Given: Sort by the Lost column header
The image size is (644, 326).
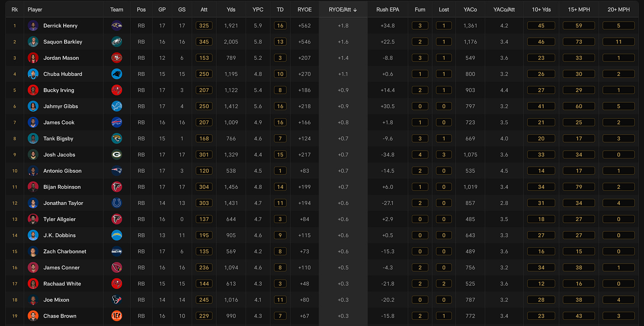Looking at the screenshot, I should (x=444, y=9).
